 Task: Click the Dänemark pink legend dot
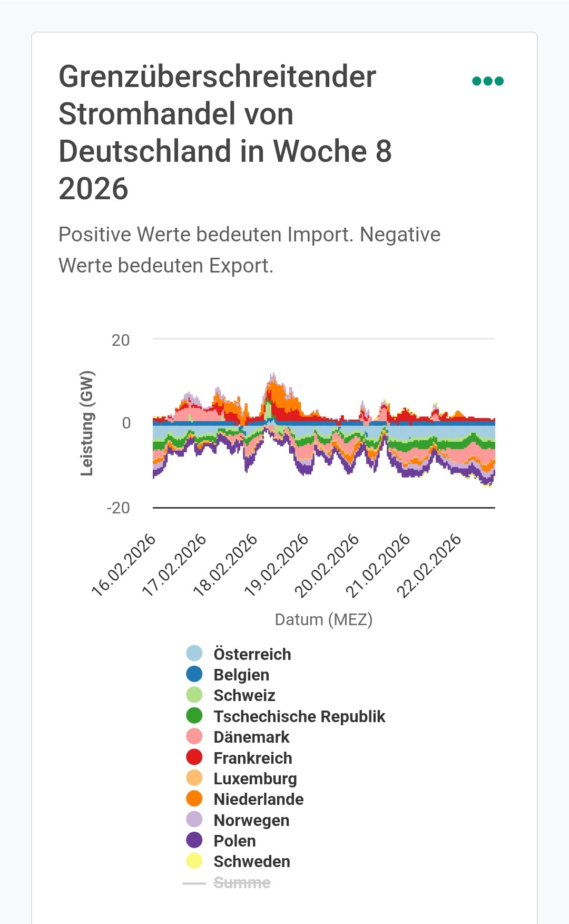tap(194, 736)
